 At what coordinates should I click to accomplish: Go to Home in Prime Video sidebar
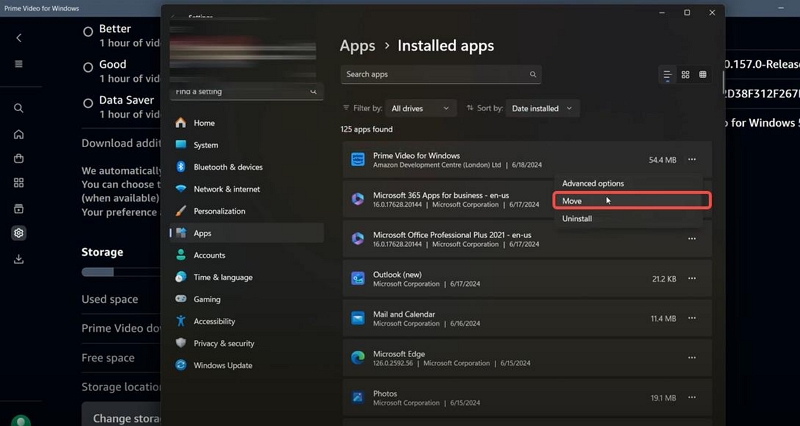(19, 134)
